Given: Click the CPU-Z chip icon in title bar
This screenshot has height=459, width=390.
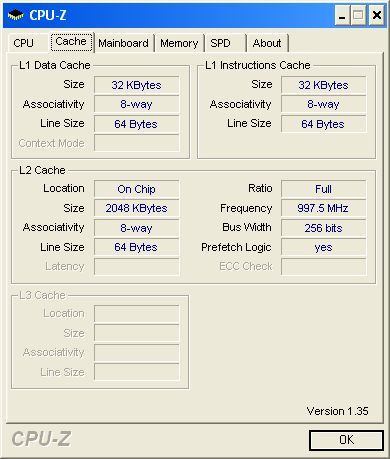Looking at the screenshot, I should pos(15,15).
